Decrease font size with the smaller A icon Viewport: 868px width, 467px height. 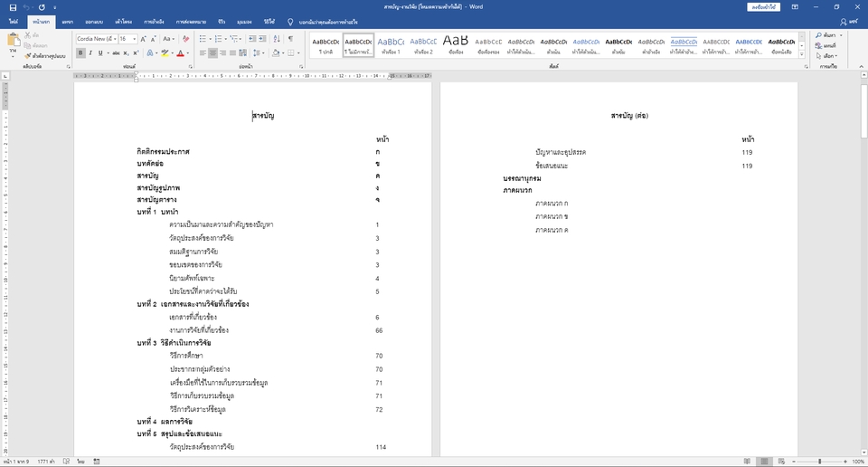[153, 39]
